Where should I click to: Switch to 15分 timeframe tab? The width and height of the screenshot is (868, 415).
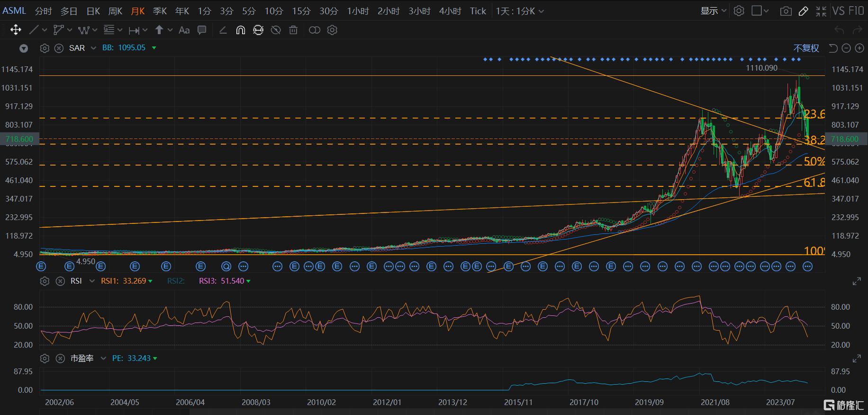[x=301, y=10]
